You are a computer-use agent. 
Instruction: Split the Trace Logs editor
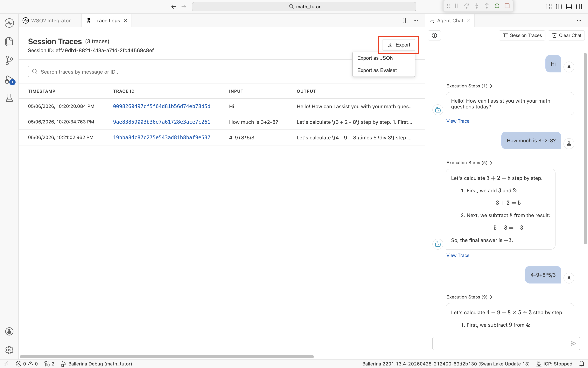(x=406, y=20)
